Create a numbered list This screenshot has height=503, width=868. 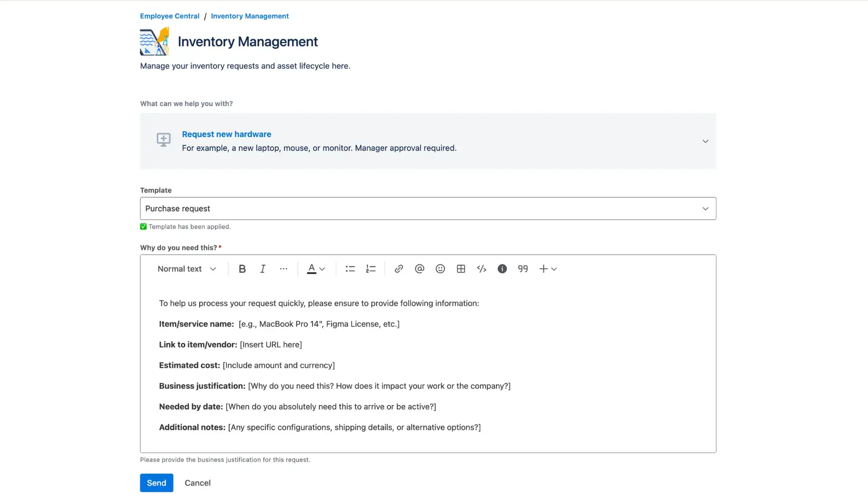tap(370, 269)
